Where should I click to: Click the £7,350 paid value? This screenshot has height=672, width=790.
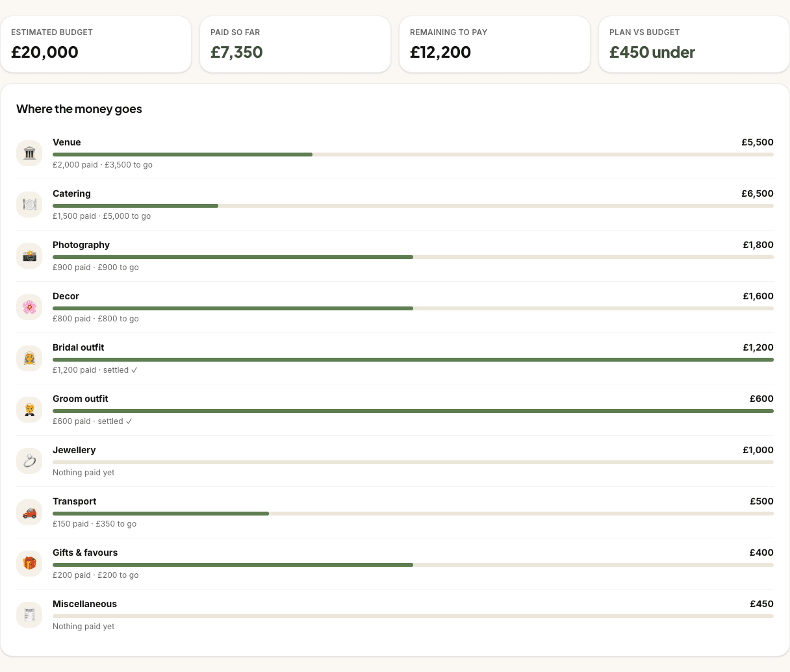236,53
